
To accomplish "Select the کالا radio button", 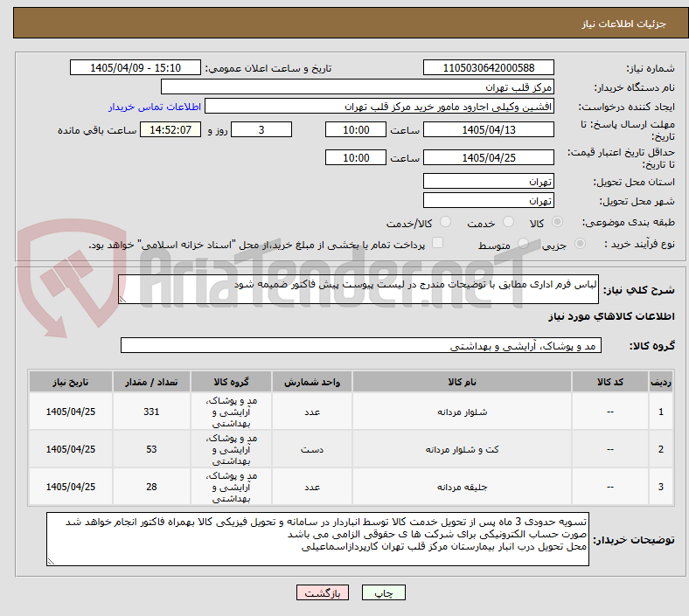I will coord(557,222).
